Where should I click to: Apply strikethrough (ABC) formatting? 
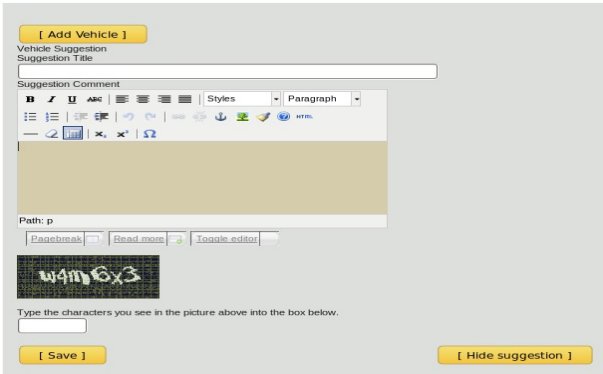(94, 99)
